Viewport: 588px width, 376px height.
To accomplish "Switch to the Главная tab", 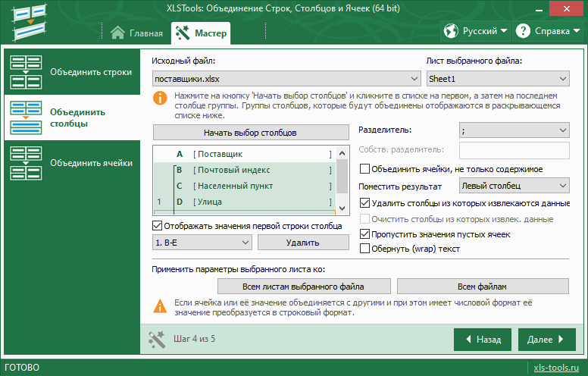I will coord(137,33).
